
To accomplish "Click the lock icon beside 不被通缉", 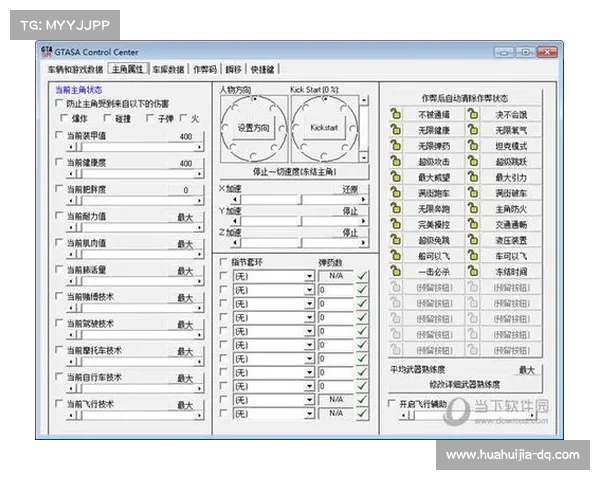I will [x=395, y=114].
